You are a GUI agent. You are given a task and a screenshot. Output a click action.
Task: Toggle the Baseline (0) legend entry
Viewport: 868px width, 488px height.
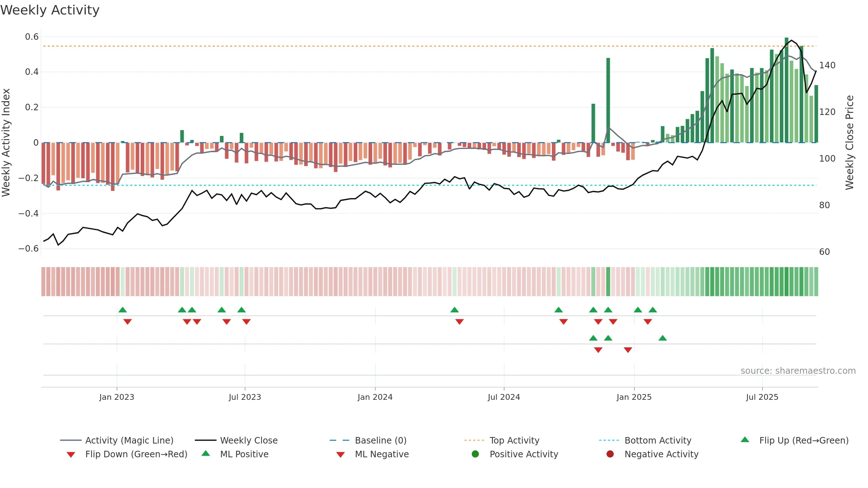(368, 440)
